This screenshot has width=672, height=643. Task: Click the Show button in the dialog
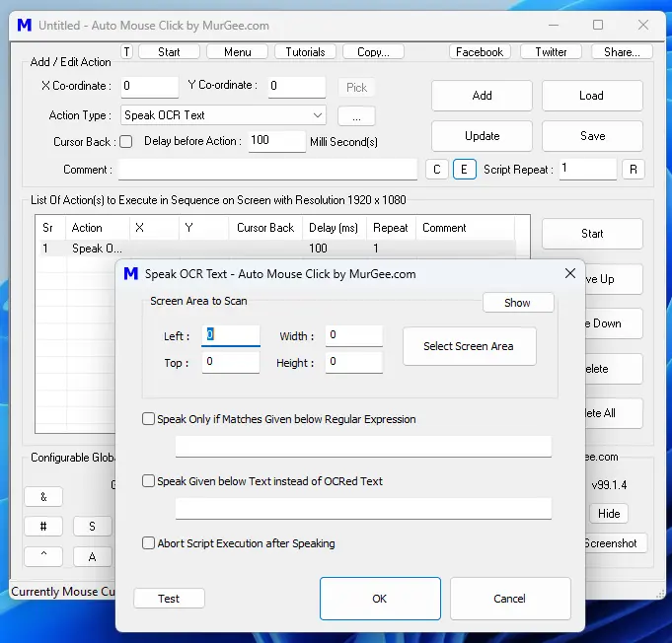[518, 303]
